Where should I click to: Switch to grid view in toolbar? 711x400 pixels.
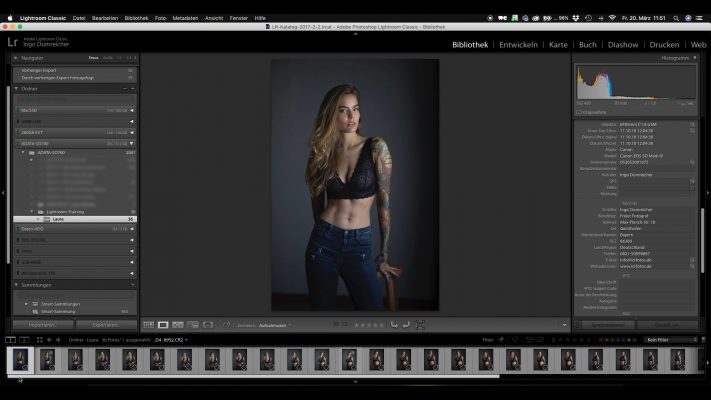coord(149,325)
